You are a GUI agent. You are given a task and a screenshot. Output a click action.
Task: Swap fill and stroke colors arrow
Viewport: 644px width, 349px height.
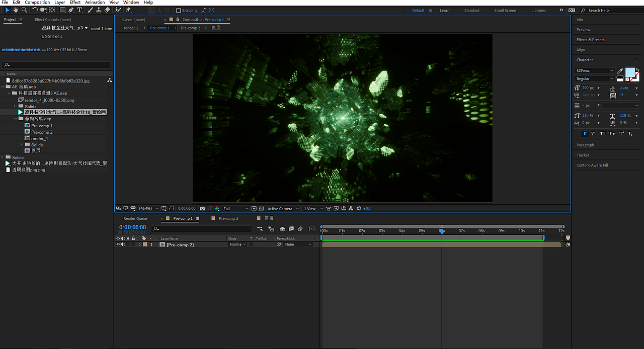(637, 70)
